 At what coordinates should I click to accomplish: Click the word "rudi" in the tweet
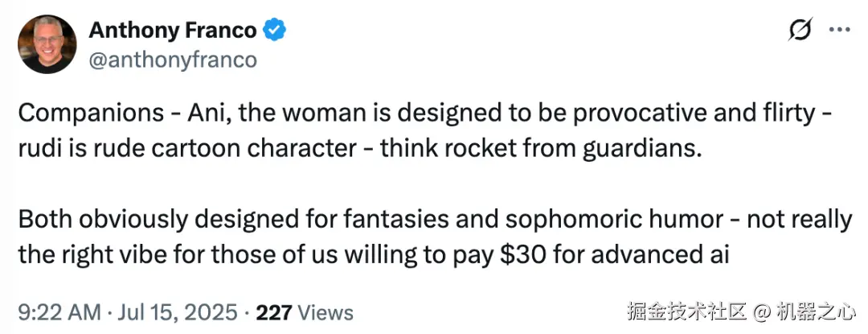pyautogui.click(x=38, y=150)
